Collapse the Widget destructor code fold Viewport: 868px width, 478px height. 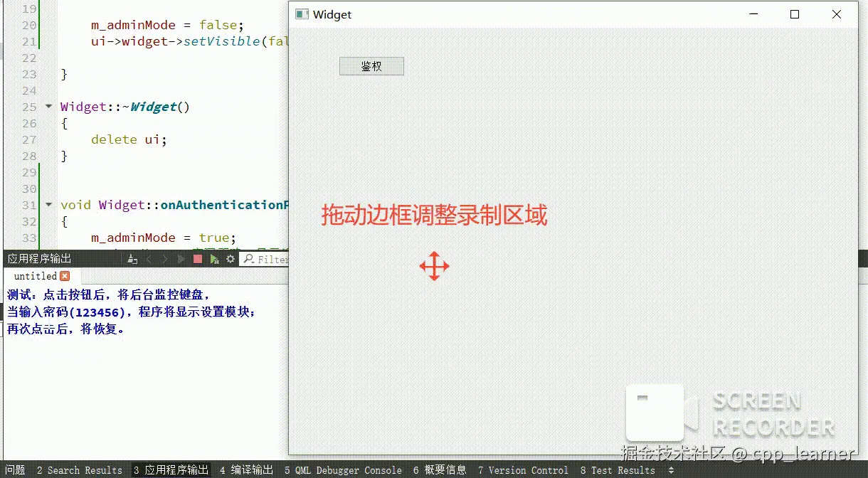[48, 107]
